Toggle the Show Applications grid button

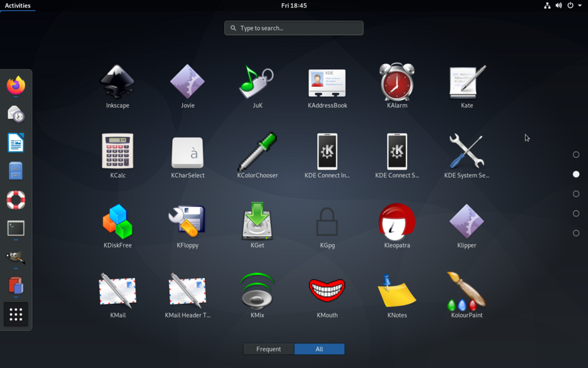tap(16, 315)
